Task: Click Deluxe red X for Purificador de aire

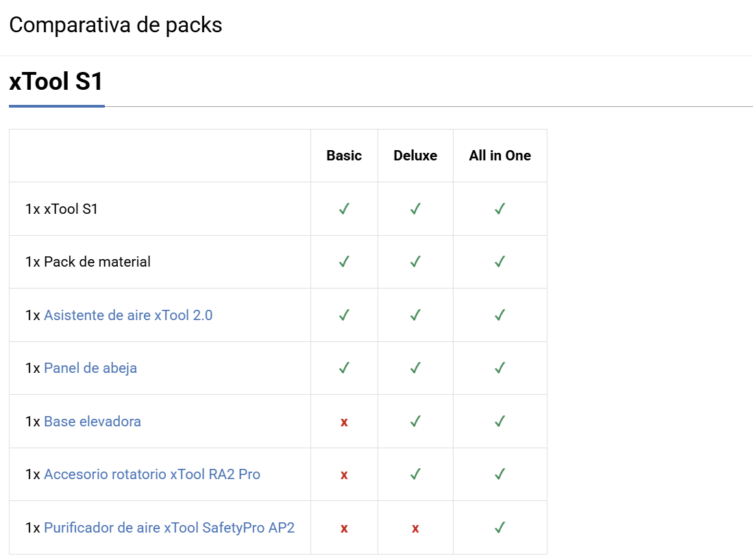Action: coord(415,528)
